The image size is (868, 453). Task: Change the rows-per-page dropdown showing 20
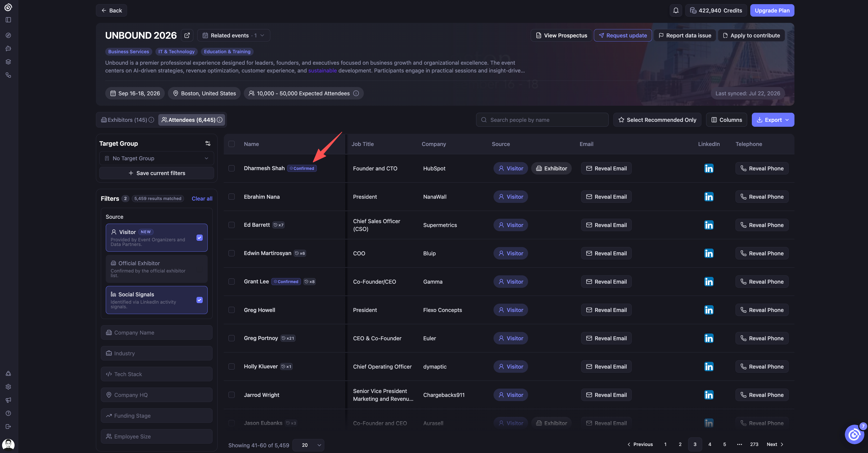coord(308,445)
